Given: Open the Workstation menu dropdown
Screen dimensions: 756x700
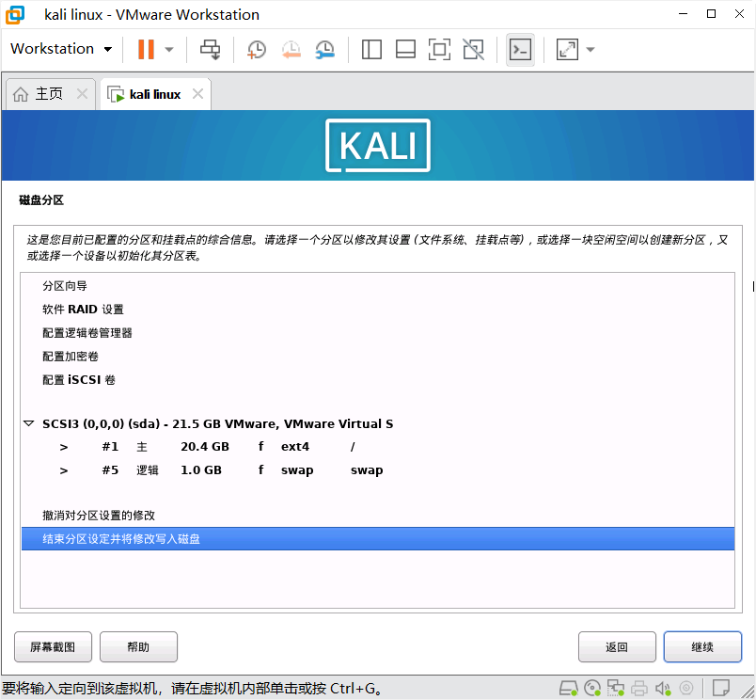Looking at the screenshot, I should (60, 48).
